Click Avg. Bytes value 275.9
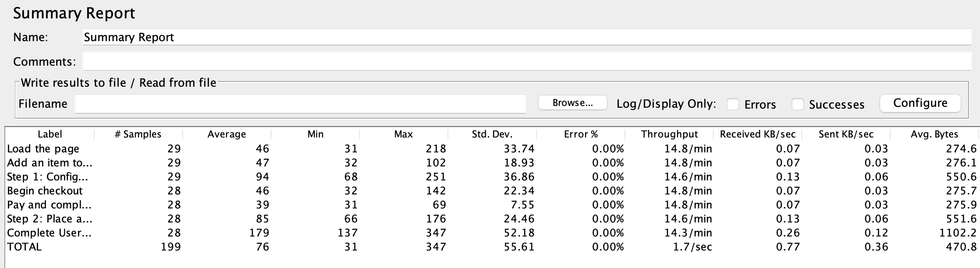Screen dimensions: 980x268 (961, 205)
